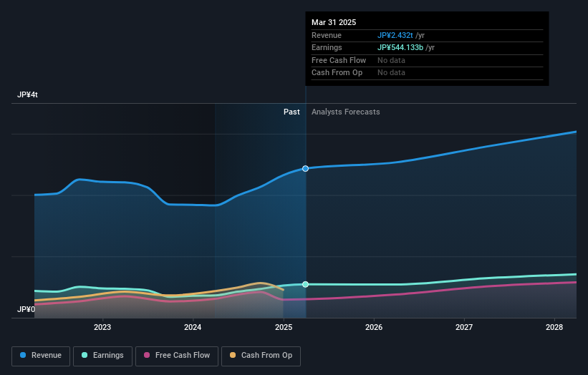Select the earnings data point marker at Mar 2025
This screenshot has width=588, height=375.
tap(305, 284)
